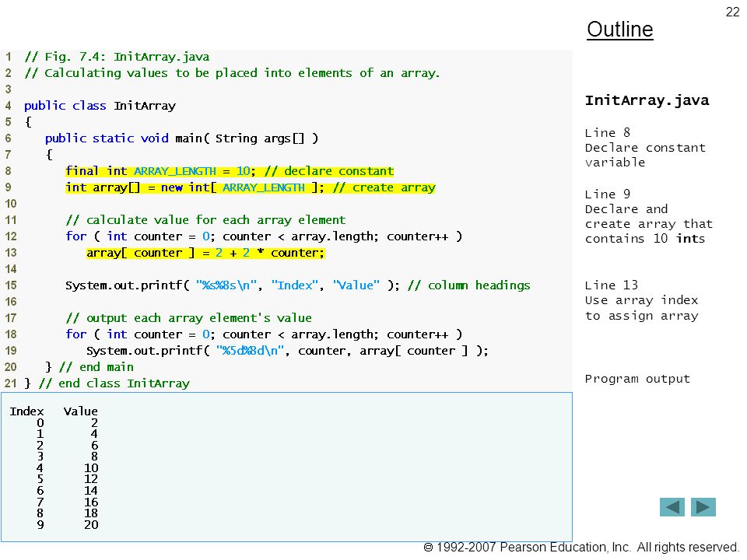Go to the previous slide arrow button
Viewport: 747px width, 560px height.
click(x=672, y=507)
